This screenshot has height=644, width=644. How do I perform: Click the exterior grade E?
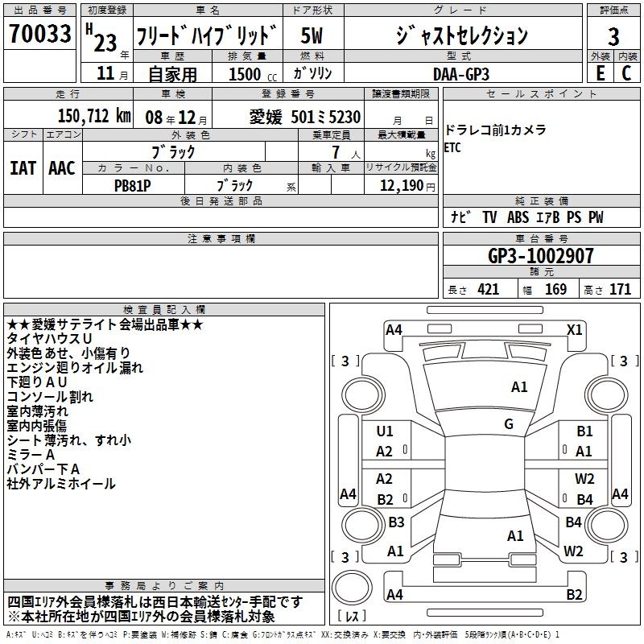[x=600, y=72]
